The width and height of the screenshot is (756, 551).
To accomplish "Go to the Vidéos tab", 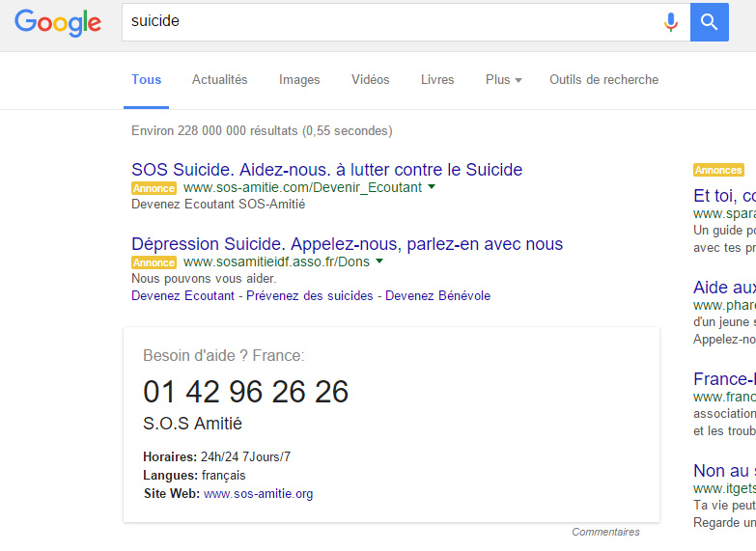I will pyautogui.click(x=371, y=79).
